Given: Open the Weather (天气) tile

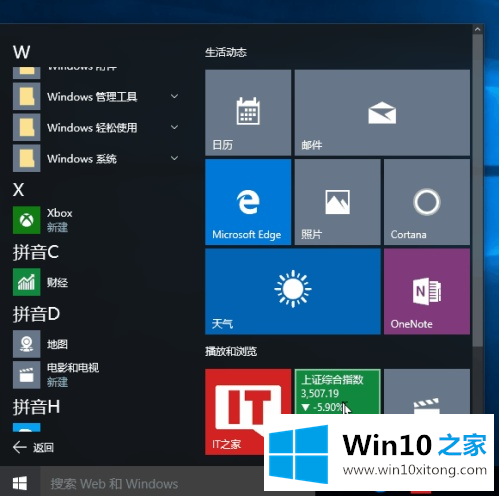Looking at the screenshot, I should pos(293,291).
